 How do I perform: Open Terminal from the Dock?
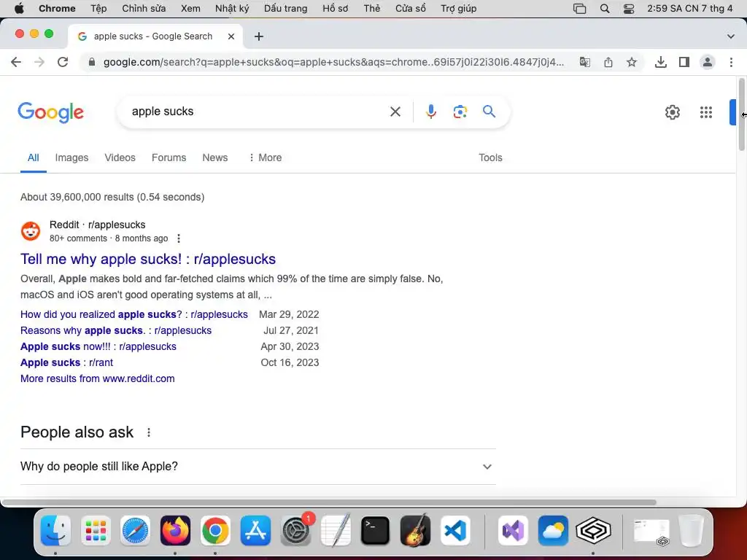point(376,530)
